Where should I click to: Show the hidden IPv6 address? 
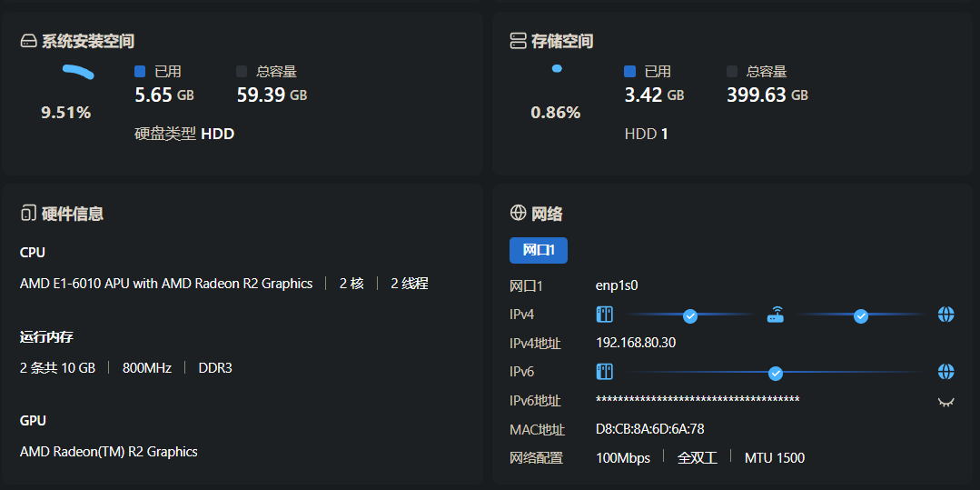coord(946,401)
